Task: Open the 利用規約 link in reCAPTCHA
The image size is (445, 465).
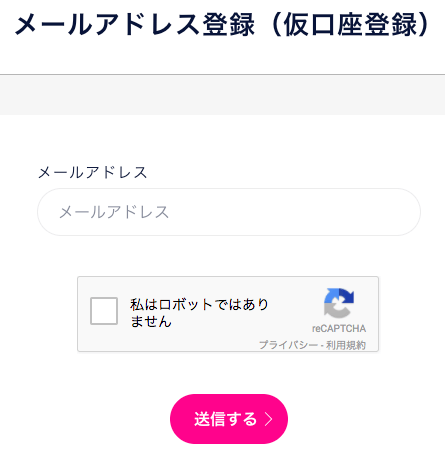Action: 346,345
